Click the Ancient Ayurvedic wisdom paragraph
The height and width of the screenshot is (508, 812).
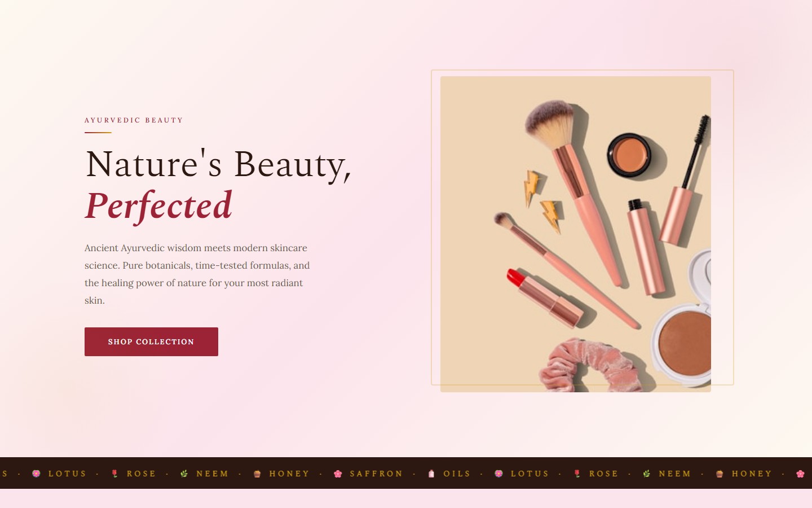pyautogui.click(x=197, y=274)
